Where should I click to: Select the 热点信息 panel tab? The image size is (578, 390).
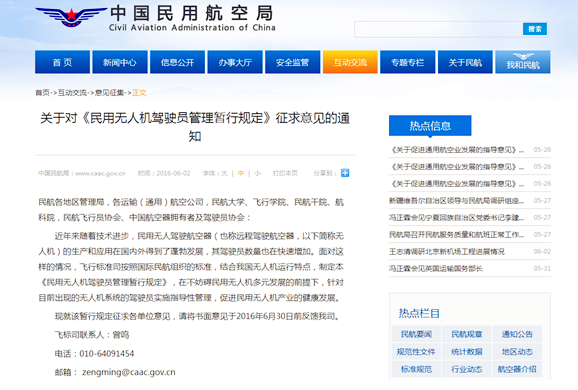tap(430, 126)
